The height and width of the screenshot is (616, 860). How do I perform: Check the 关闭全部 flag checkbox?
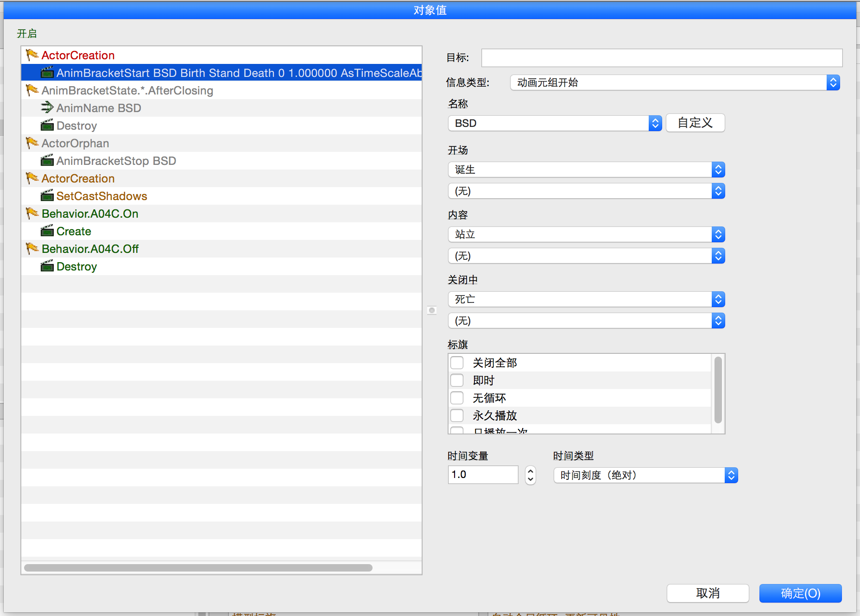pyautogui.click(x=457, y=363)
